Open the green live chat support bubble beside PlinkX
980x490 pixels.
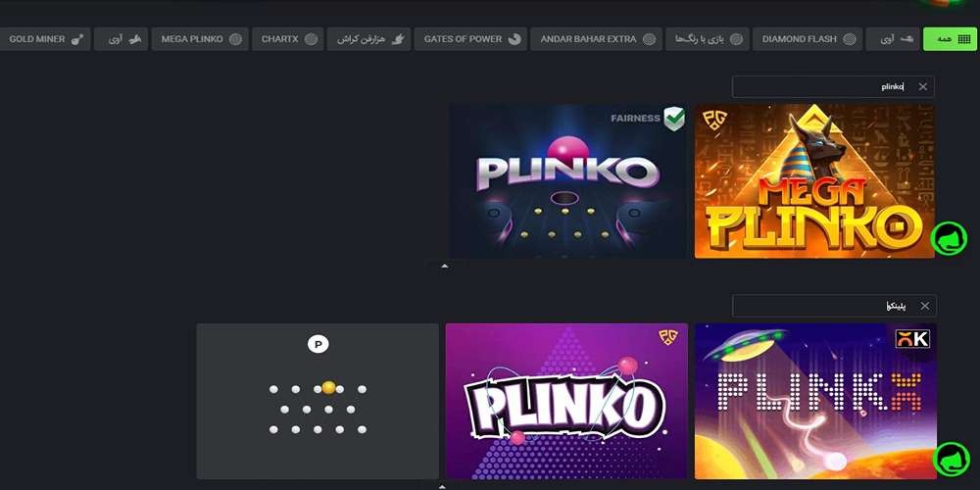951,459
